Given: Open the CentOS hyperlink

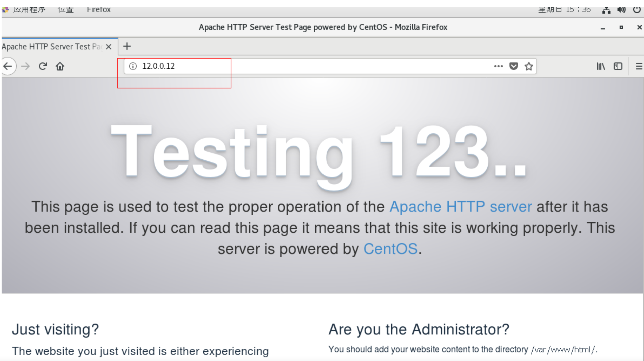Looking at the screenshot, I should [x=390, y=249].
